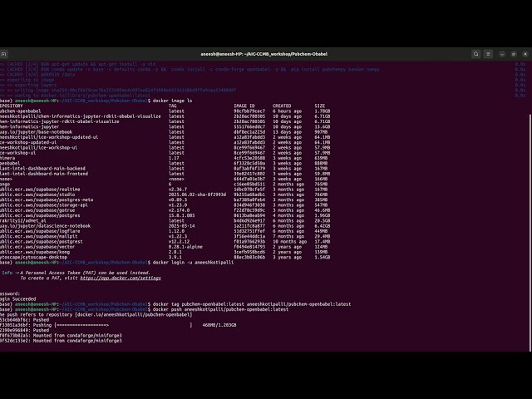The width and height of the screenshot is (532, 399).
Task: Click the 'chimera' repository row name
Action: pyautogui.click(x=7, y=158)
